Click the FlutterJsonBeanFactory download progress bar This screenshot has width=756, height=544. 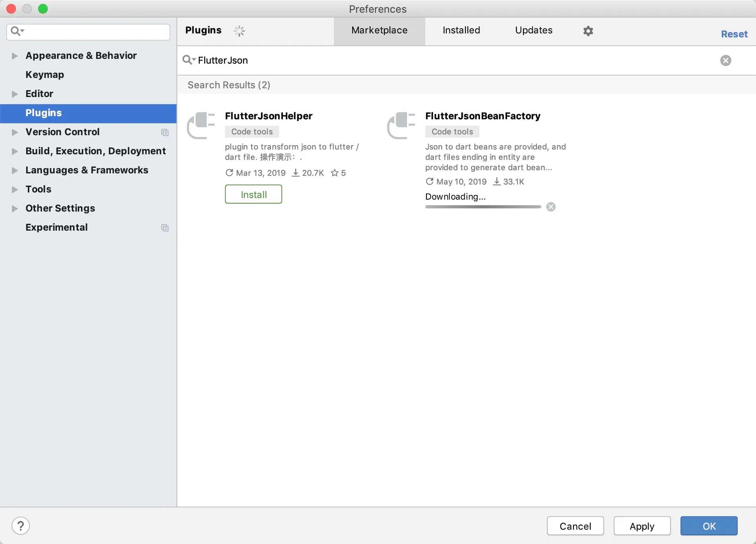pyautogui.click(x=483, y=207)
